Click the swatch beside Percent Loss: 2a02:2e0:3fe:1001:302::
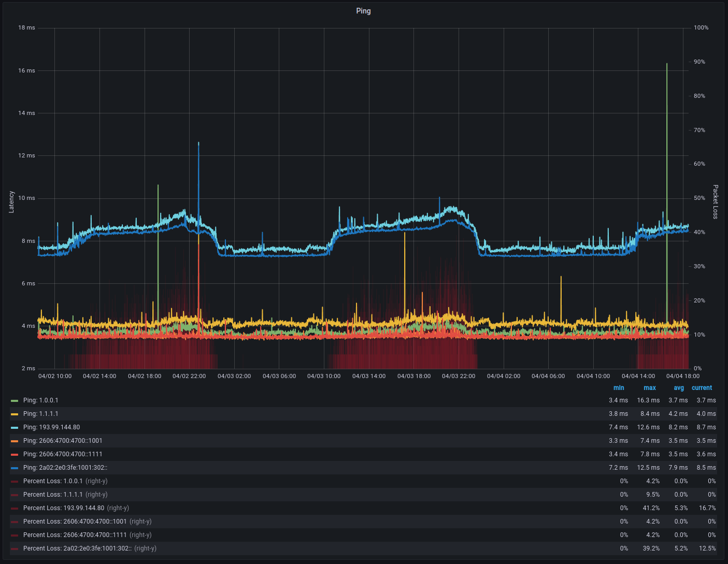The width and height of the screenshot is (728, 564). 14,548
